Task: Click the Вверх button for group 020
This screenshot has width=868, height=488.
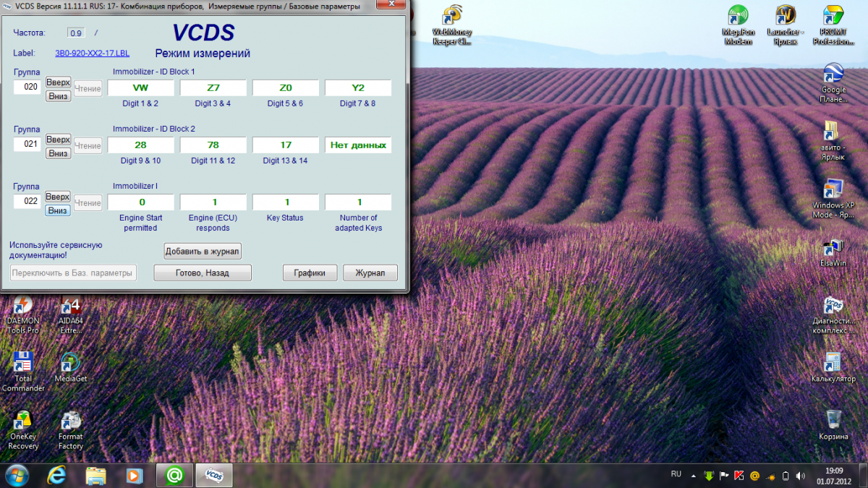Action: tap(58, 82)
